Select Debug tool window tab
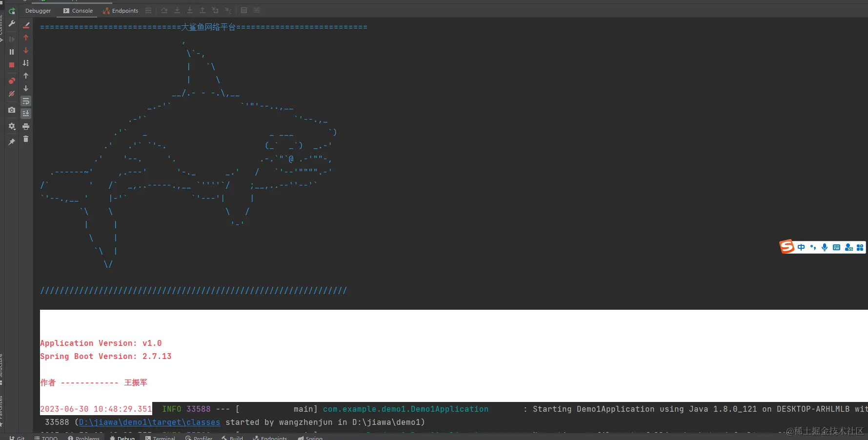This screenshot has width=868, height=440. [x=122, y=438]
